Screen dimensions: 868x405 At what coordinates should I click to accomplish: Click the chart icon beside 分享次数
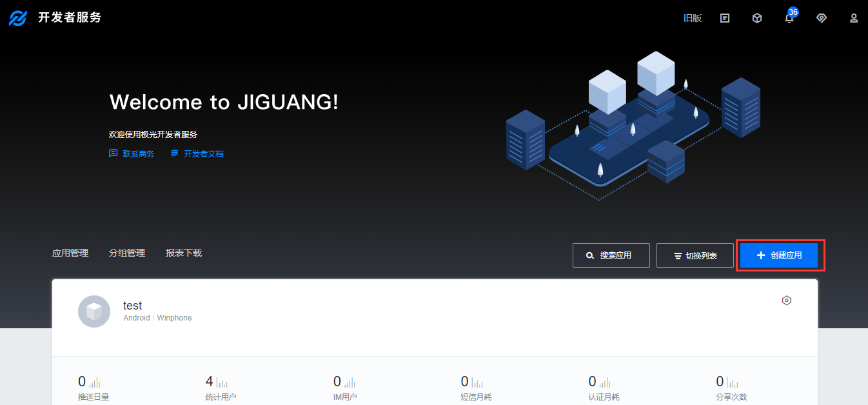coord(733,382)
